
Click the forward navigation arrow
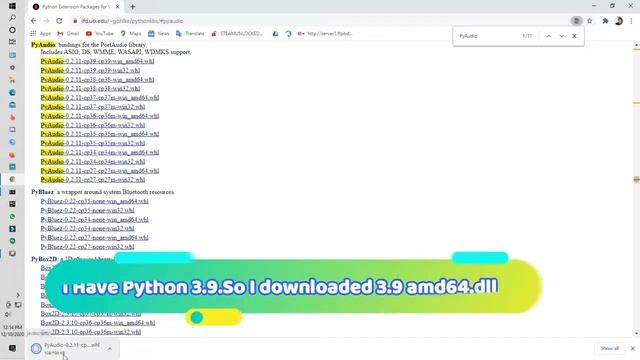pos(46,21)
